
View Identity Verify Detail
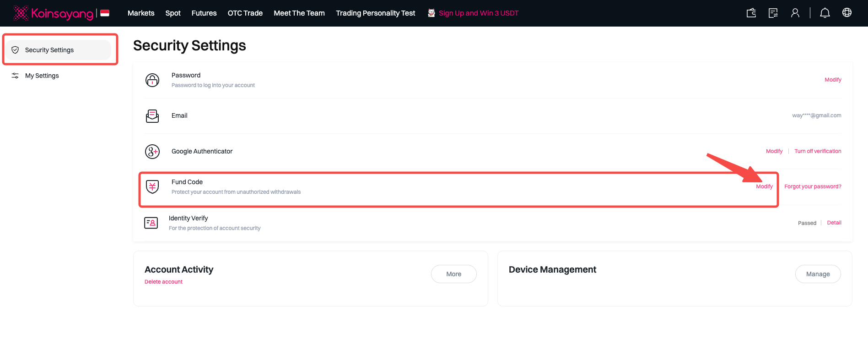(x=834, y=223)
